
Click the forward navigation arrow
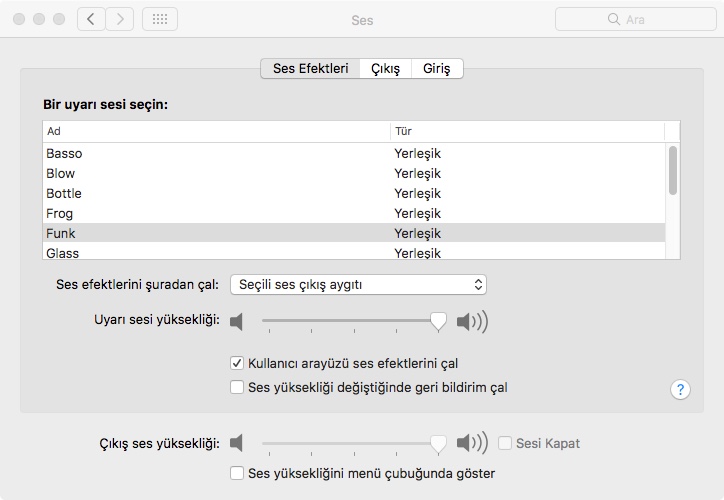(120, 19)
